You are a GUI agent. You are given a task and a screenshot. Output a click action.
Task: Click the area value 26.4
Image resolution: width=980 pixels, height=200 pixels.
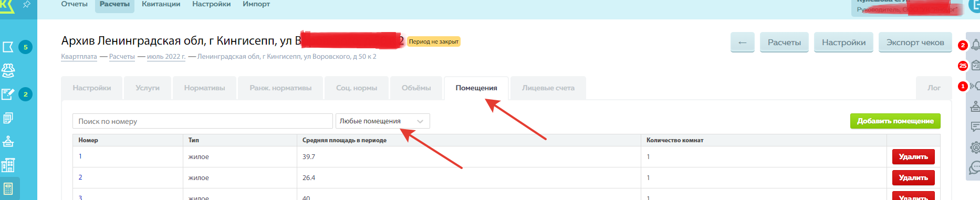(309, 178)
